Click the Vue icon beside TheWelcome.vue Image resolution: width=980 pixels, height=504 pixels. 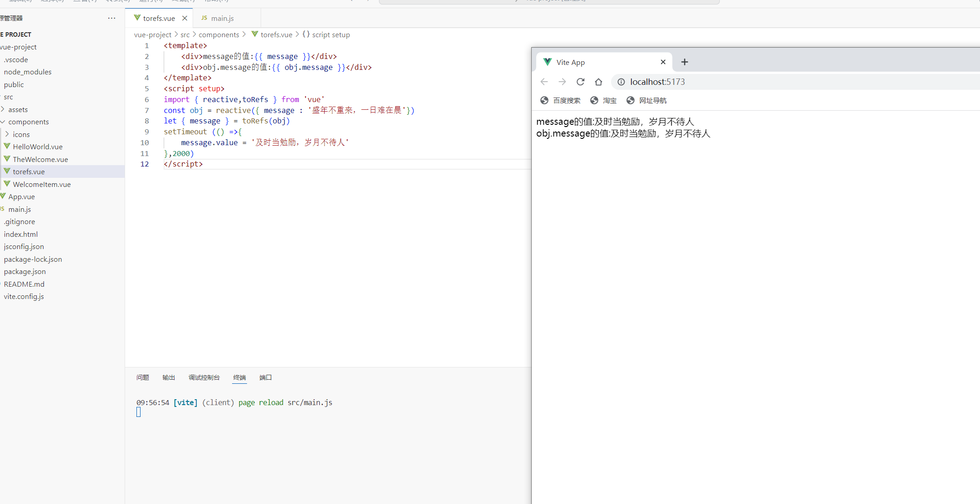pyautogui.click(x=7, y=159)
